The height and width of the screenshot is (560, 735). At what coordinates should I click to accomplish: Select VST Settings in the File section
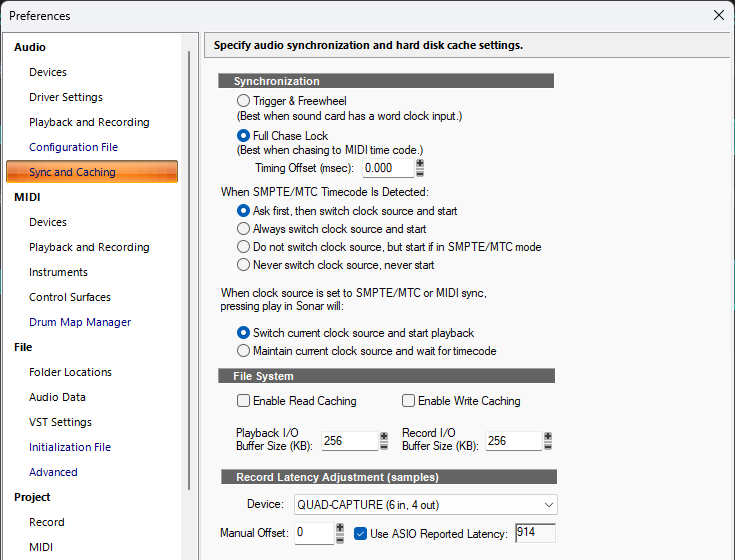(60, 422)
